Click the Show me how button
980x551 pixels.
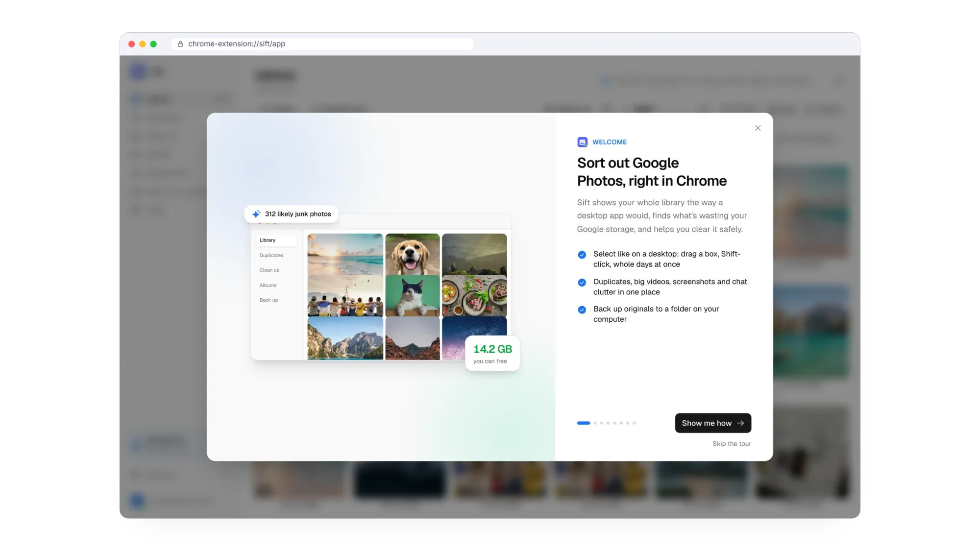(713, 423)
